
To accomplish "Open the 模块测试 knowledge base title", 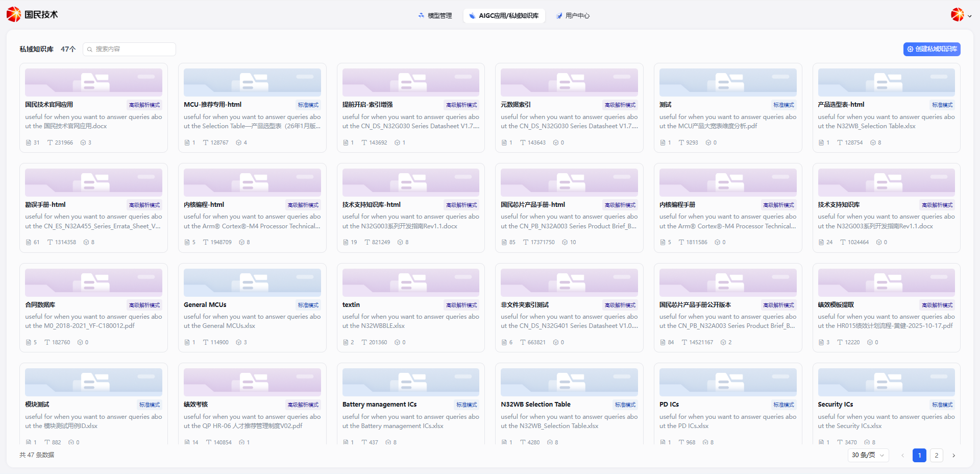I will (37, 405).
